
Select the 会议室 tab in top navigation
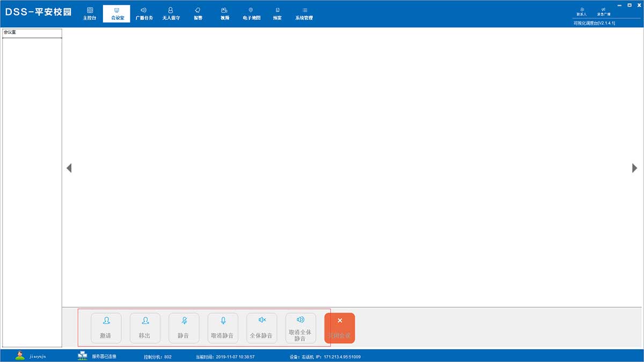coord(116,13)
